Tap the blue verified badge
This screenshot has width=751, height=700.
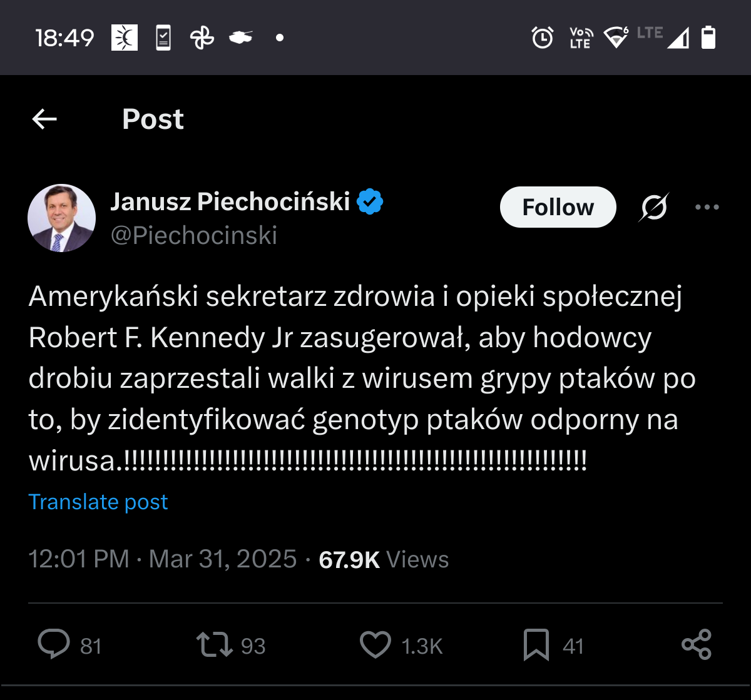click(x=370, y=201)
